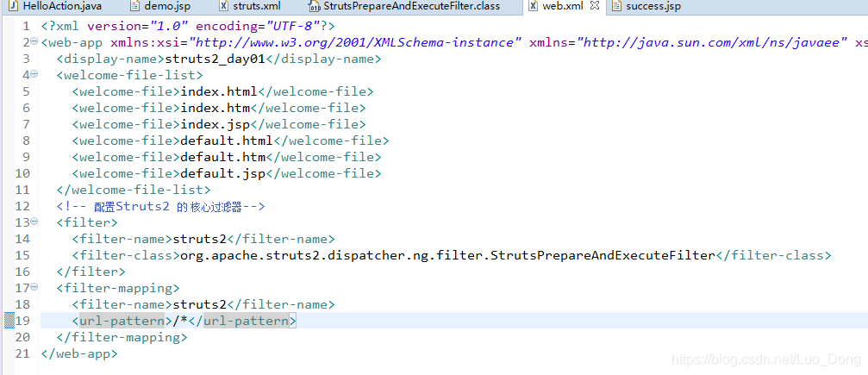Click the default.jsp welcome file entry
This screenshot has width=868, height=375.
[223, 173]
